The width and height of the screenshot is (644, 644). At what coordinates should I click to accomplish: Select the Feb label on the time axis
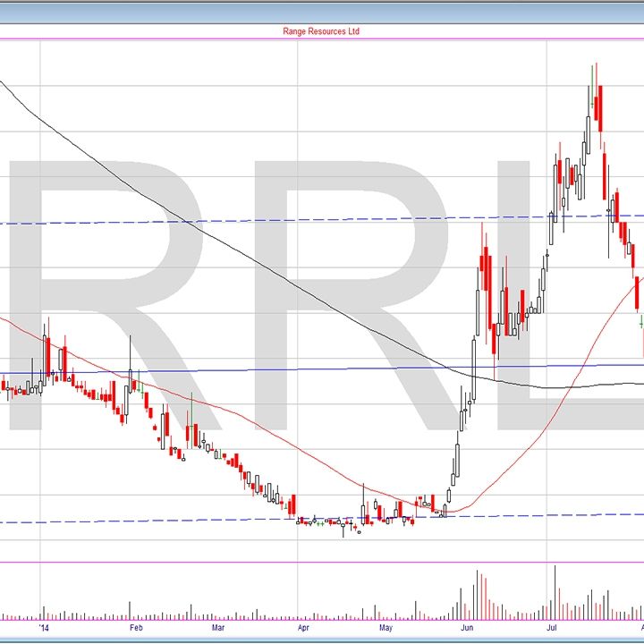(x=136, y=628)
